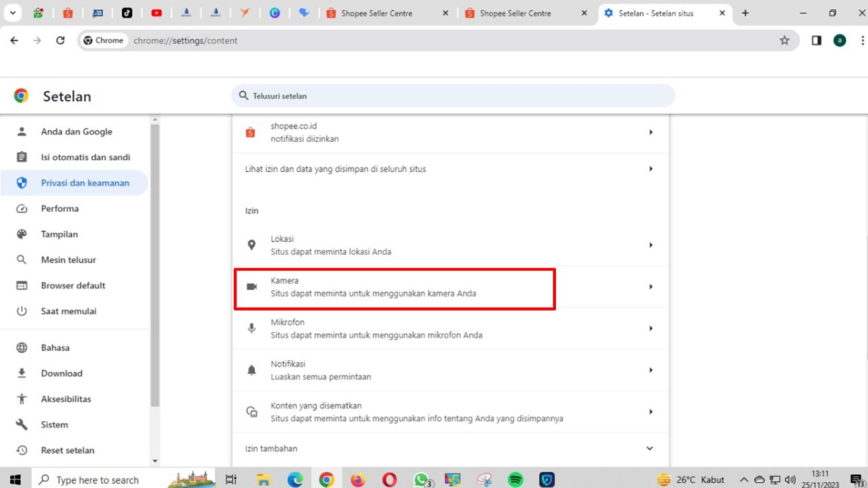
Task: Click the bookmark star icon in address bar
Action: (784, 40)
